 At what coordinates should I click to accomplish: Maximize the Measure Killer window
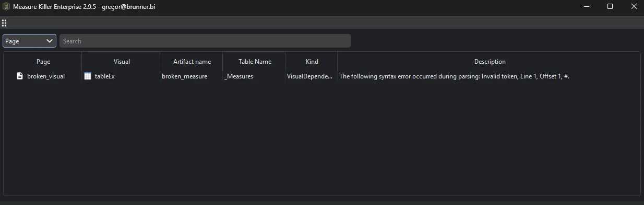pos(610,7)
